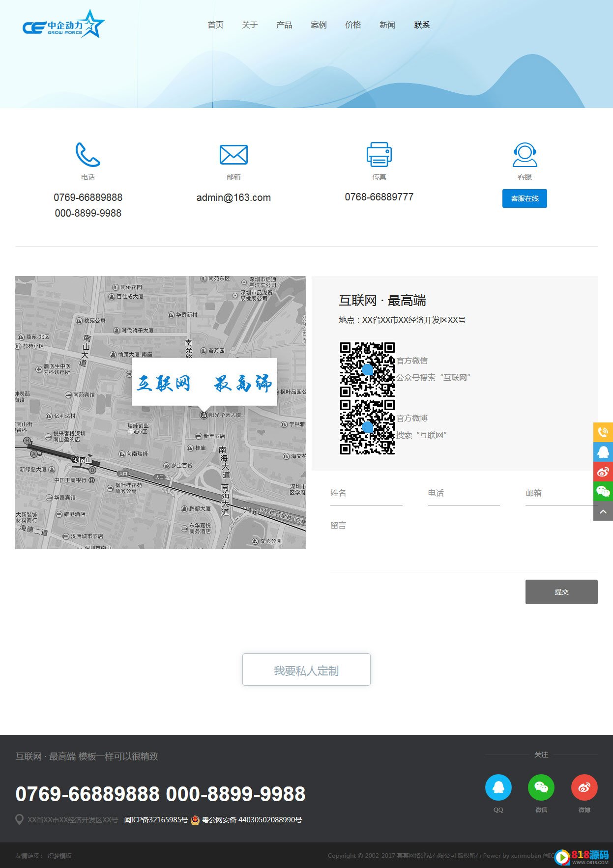
Task: Click the footer Weibo circle icon
Action: click(584, 787)
